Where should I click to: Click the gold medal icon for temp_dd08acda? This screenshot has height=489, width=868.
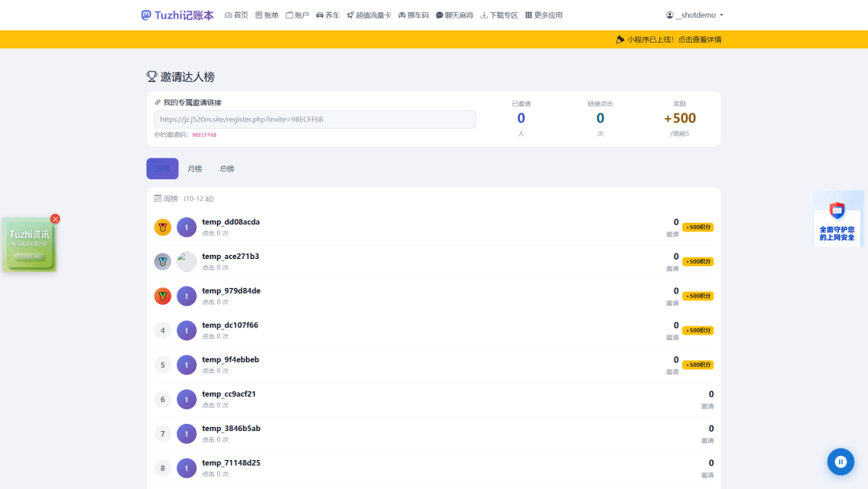[162, 227]
